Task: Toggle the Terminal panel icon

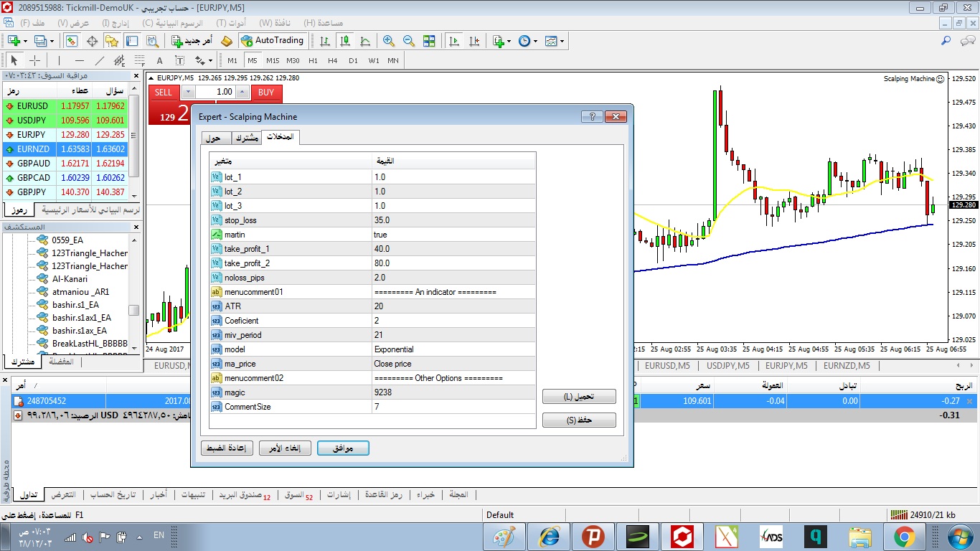Action: coord(133,41)
